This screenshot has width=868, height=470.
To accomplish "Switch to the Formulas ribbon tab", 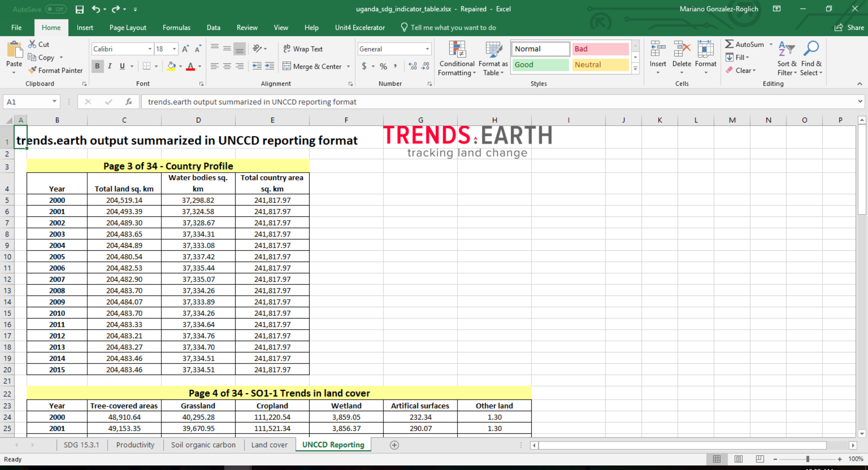I will click(x=176, y=28).
